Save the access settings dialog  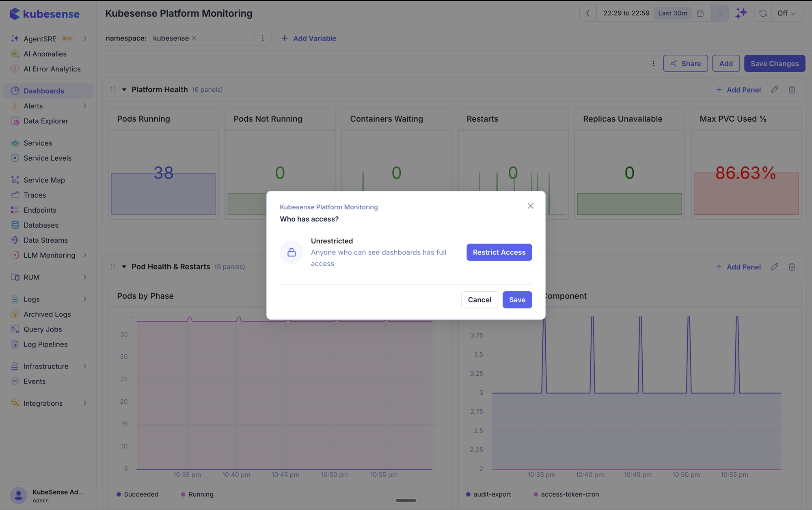point(517,299)
